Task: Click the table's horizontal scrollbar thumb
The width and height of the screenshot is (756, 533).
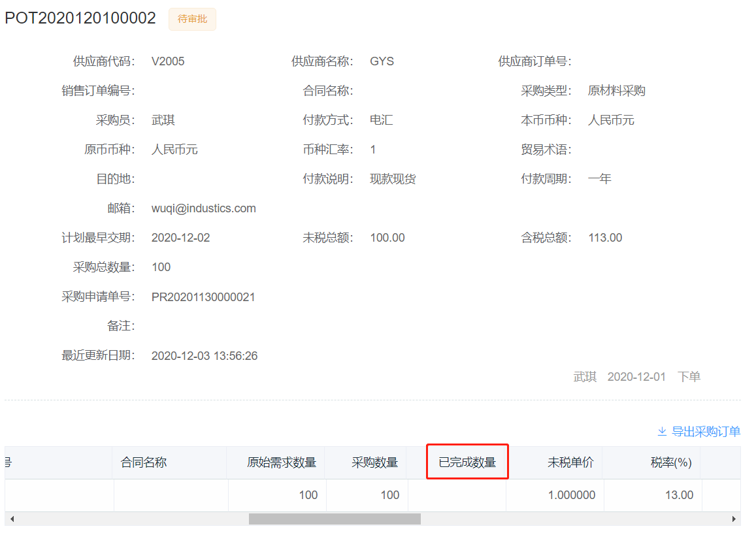Action: (335, 519)
